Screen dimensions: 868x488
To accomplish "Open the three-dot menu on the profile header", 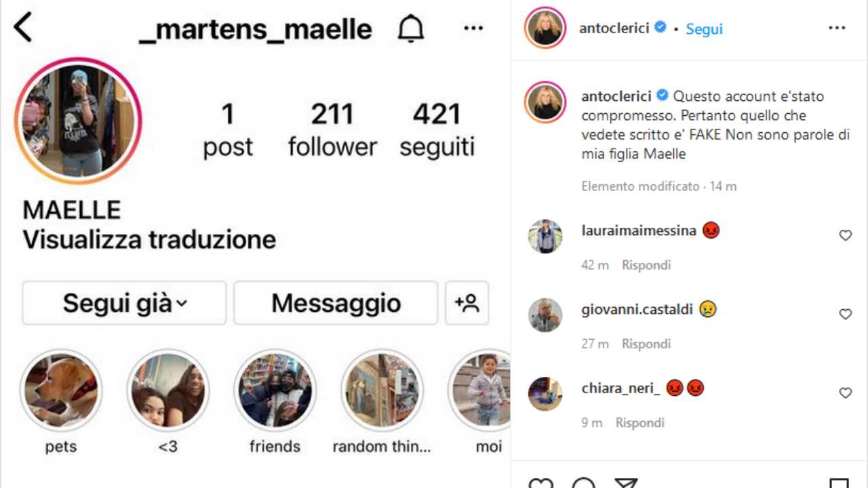I will click(x=473, y=28).
